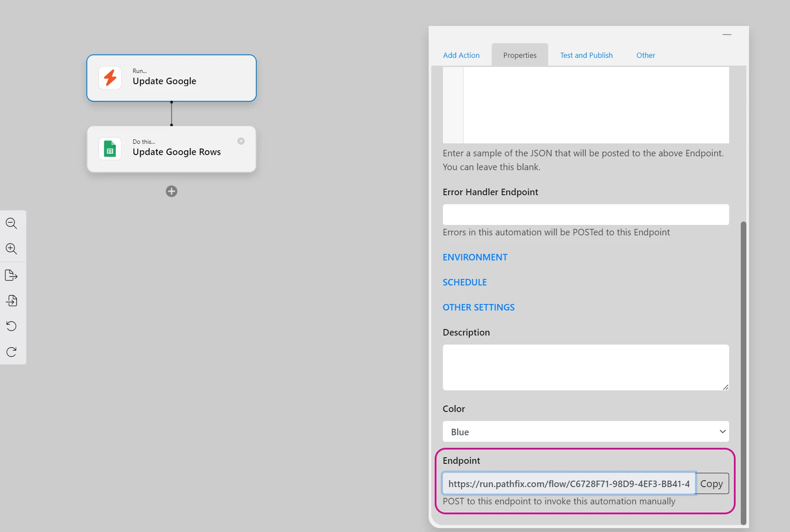Collapse the OTHER SETTINGS section
Image resolution: width=790 pixels, height=532 pixels.
[478, 307]
